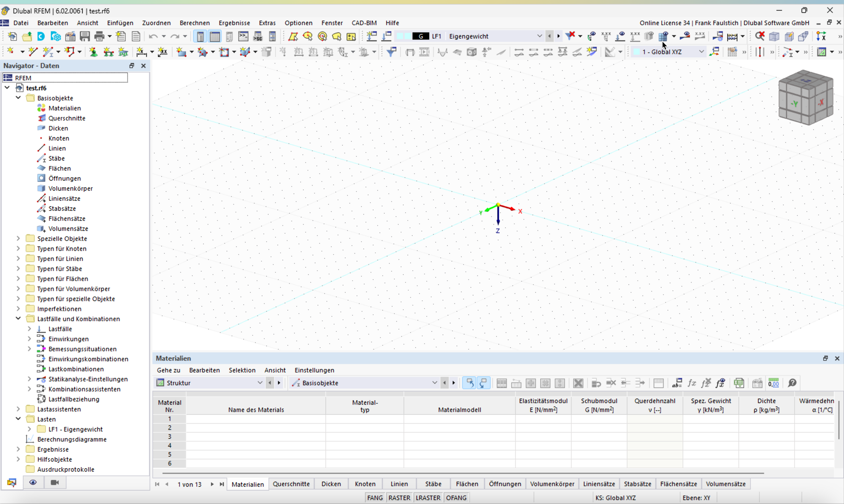The height and width of the screenshot is (504, 844).
Task: Switch to the Navigator display eye tab
Action: click(33, 482)
